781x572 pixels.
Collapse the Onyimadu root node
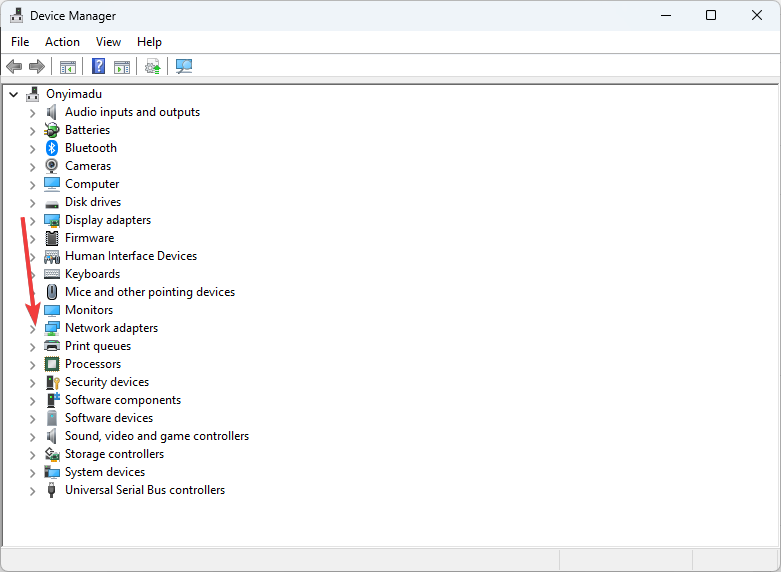coord(13,94)
